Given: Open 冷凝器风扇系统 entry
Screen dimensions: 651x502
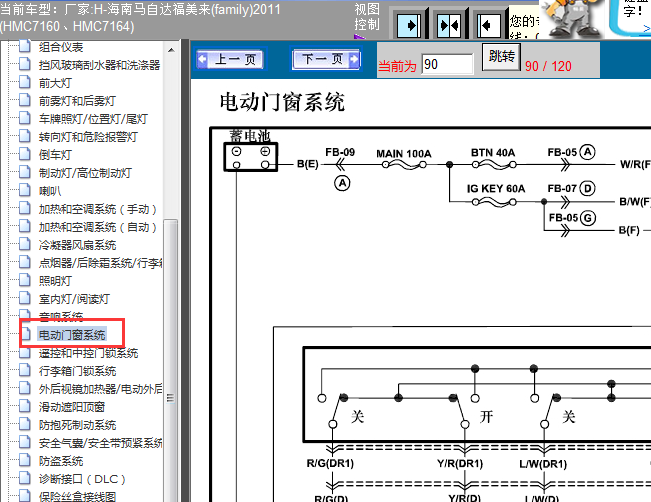Looking at the screenshot, I should [x=77, y=245].
